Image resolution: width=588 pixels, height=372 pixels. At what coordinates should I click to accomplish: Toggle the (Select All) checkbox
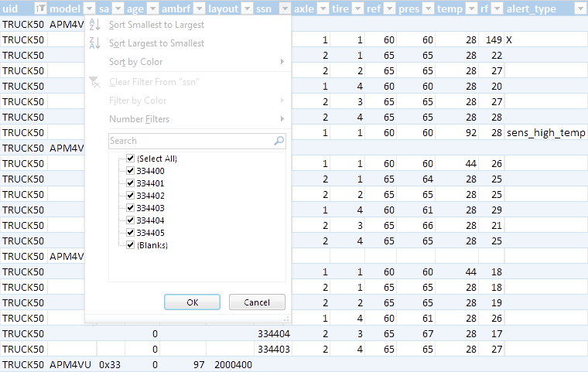[x=131, y=159]
